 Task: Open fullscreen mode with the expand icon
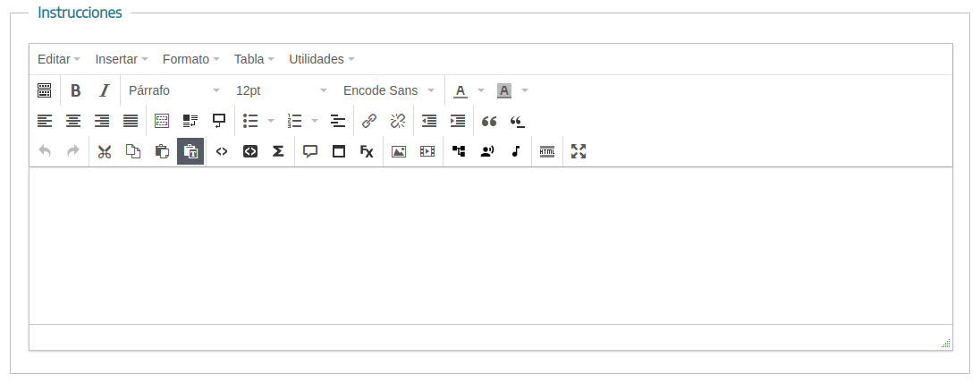coord(579,151)
